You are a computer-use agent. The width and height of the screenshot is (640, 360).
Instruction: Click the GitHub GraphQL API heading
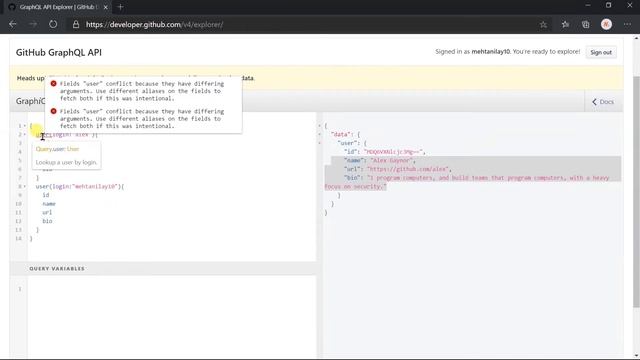(x=59, y=52)
